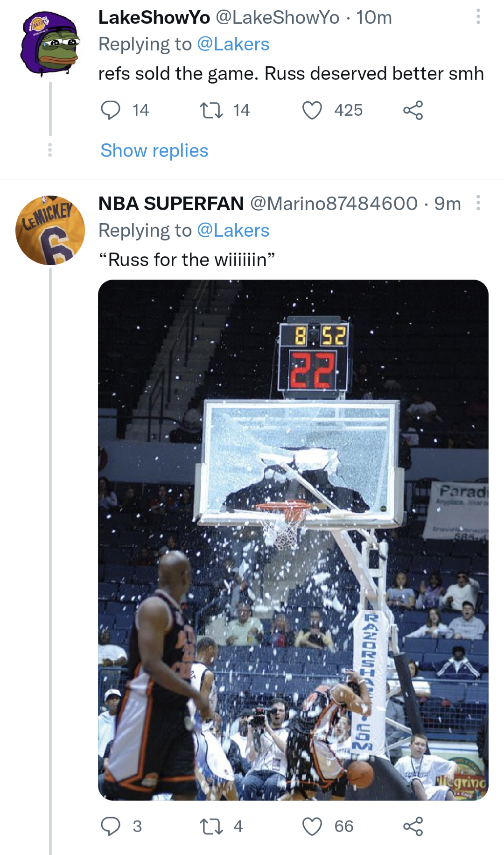This screenshot has height=855, width=504.
Task: Like LakeShowYo's tweet with 425 likes
Action: point(312,111)
